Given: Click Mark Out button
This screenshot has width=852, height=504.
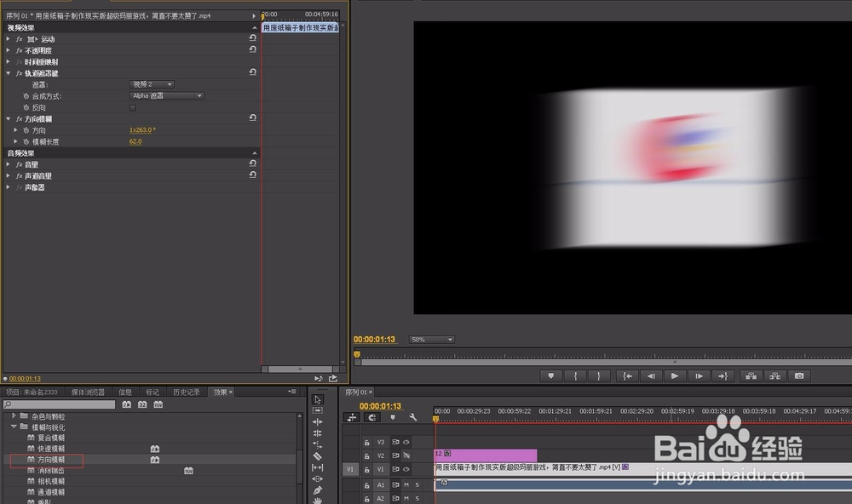Looking at the screenshot, I should [599, 375].
